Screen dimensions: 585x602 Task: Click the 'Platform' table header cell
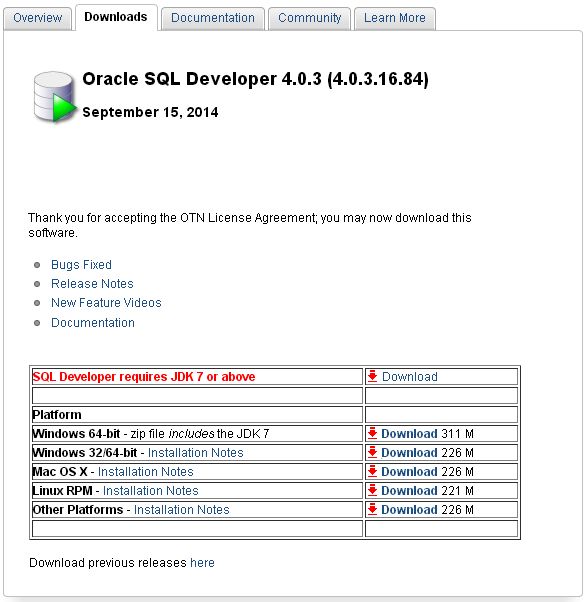point(197,415)
